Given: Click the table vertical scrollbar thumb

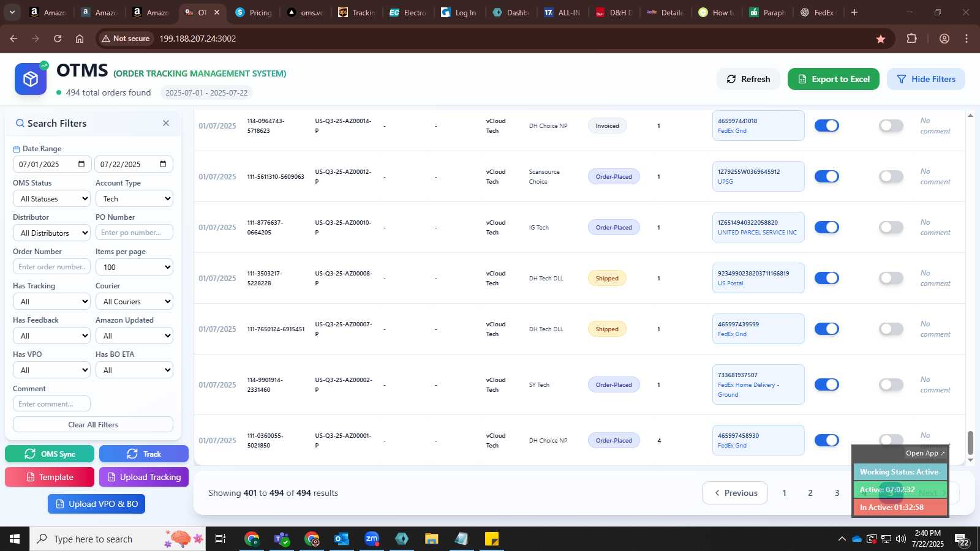Looking at the screenshot, I should (970, 443).
